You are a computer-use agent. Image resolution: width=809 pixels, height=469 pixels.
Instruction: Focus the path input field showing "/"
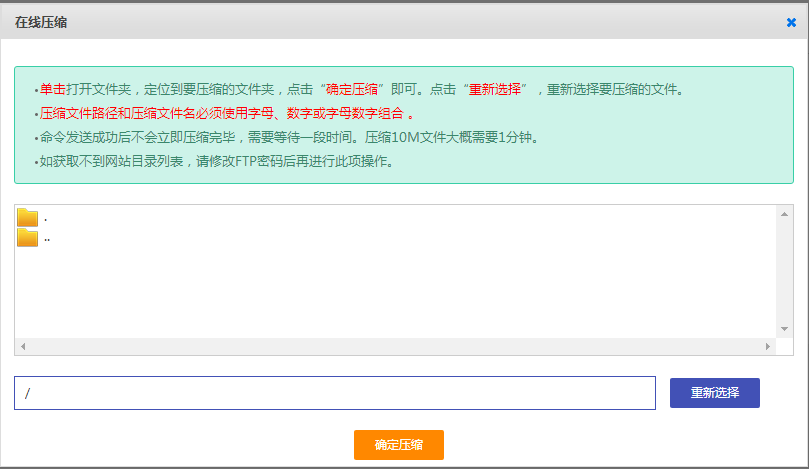334,393
